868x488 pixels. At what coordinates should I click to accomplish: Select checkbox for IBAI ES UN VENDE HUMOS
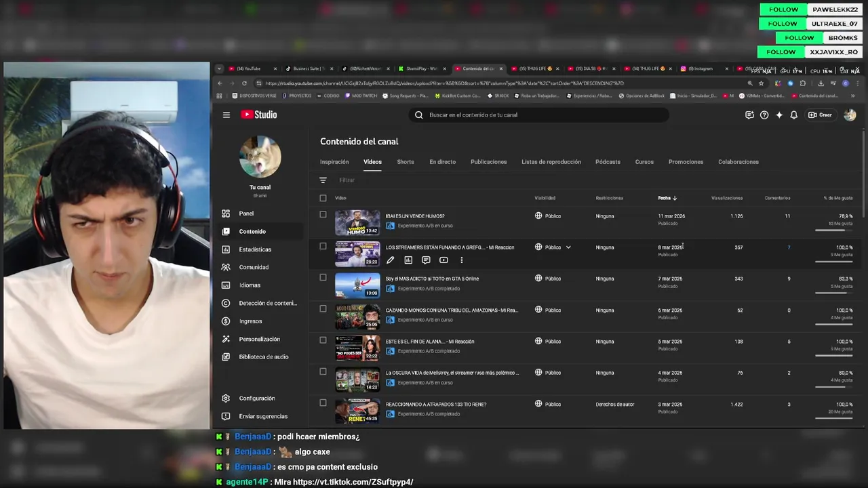click(x=323, y=214)
